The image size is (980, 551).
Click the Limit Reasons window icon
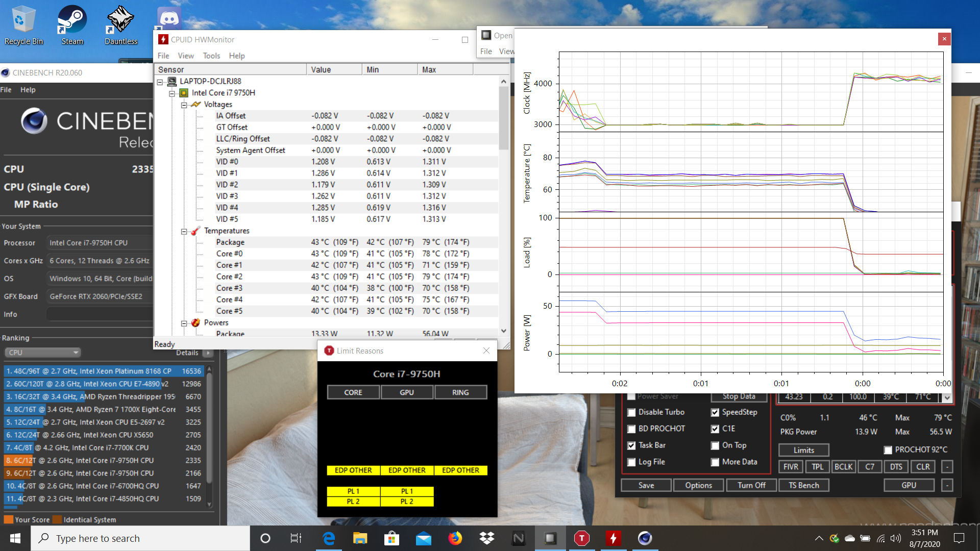click(329, 350)
